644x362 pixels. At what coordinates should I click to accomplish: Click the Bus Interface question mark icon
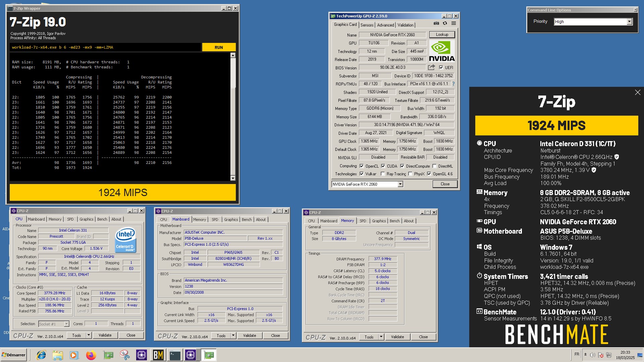pyautogui.click(x=453, y=84)
